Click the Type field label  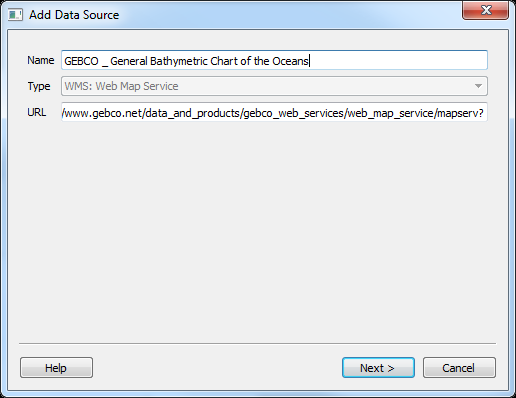click(39, 87)
